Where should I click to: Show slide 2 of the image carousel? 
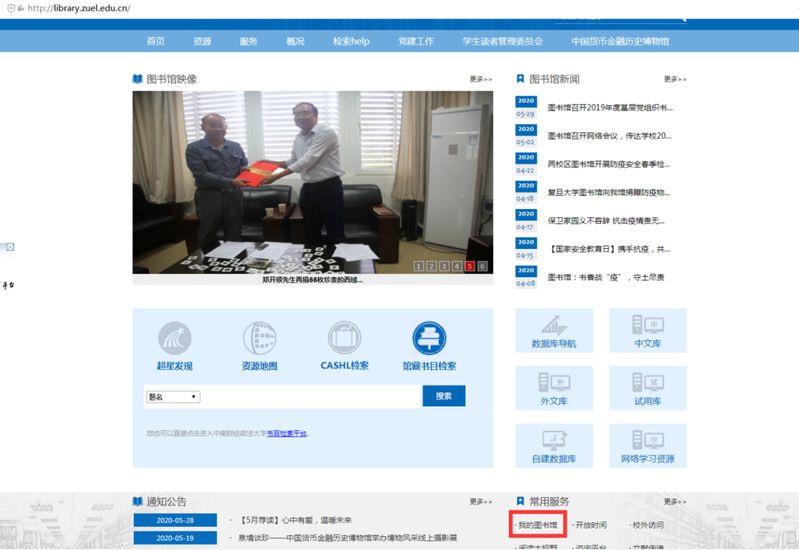tap(431, 266)
